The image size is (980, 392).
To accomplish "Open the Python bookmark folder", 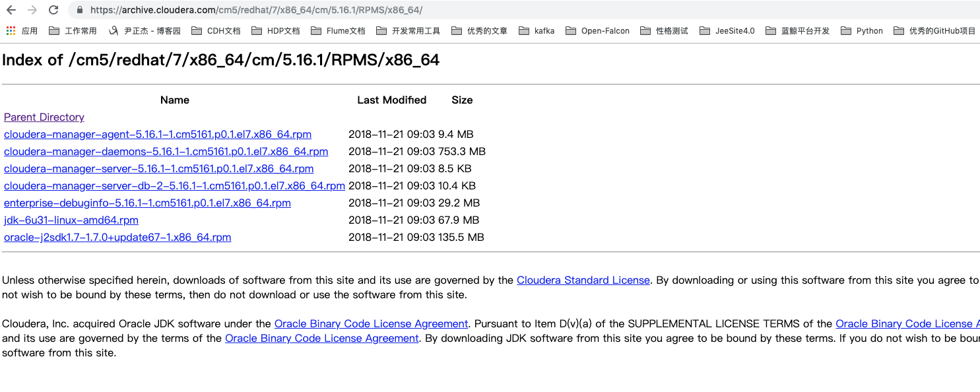I will click(x=862, y=30).
